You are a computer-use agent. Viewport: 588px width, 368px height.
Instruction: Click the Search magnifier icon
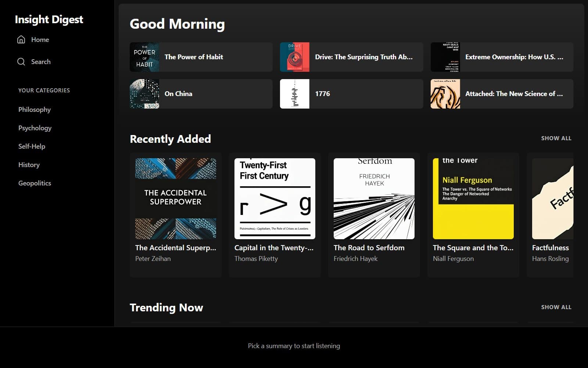tap(21, 61)
